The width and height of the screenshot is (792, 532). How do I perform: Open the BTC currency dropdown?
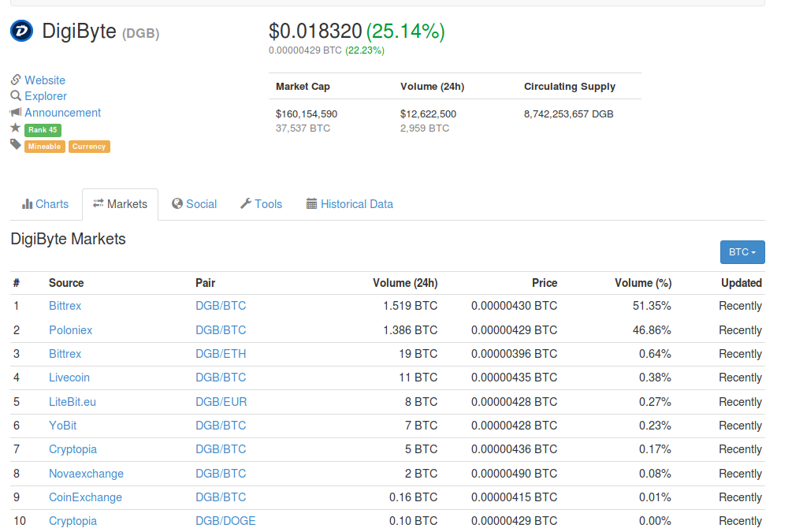(x=742, y=252)
